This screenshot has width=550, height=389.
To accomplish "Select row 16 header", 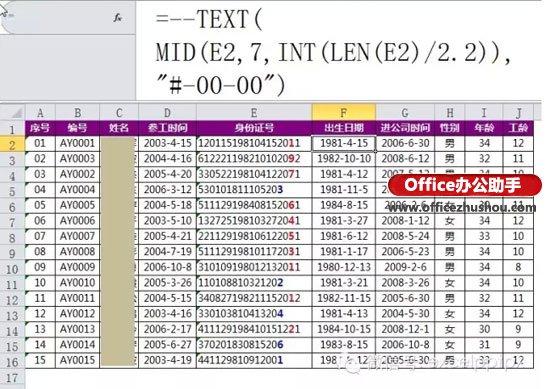I will (12, 362).
